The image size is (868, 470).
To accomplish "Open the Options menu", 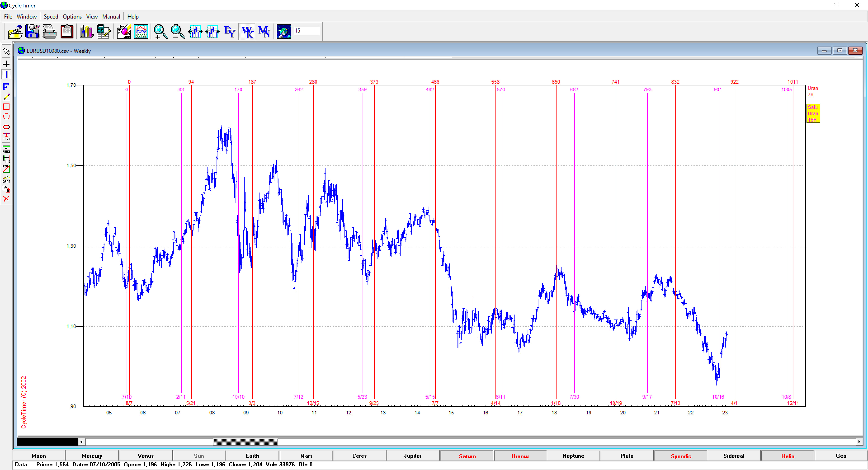I will click(x=72, y=16).
